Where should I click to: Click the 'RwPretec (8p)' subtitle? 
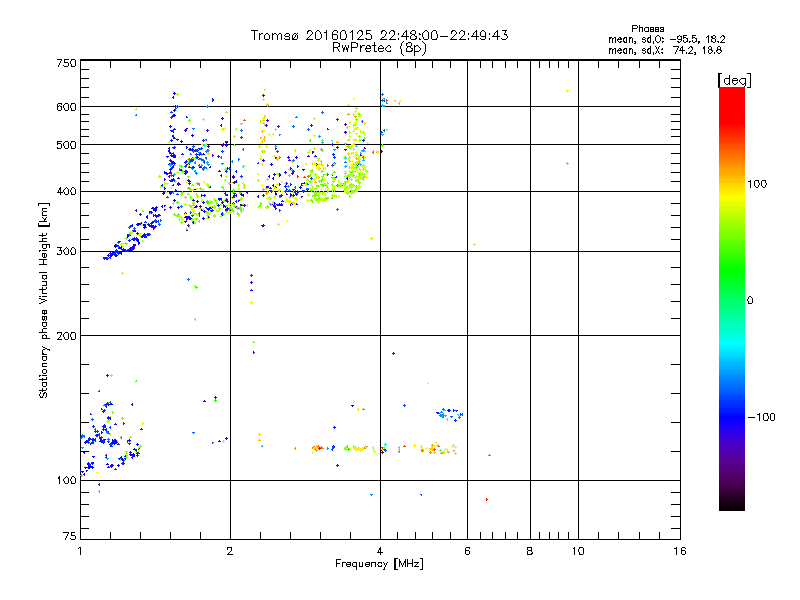379,48
